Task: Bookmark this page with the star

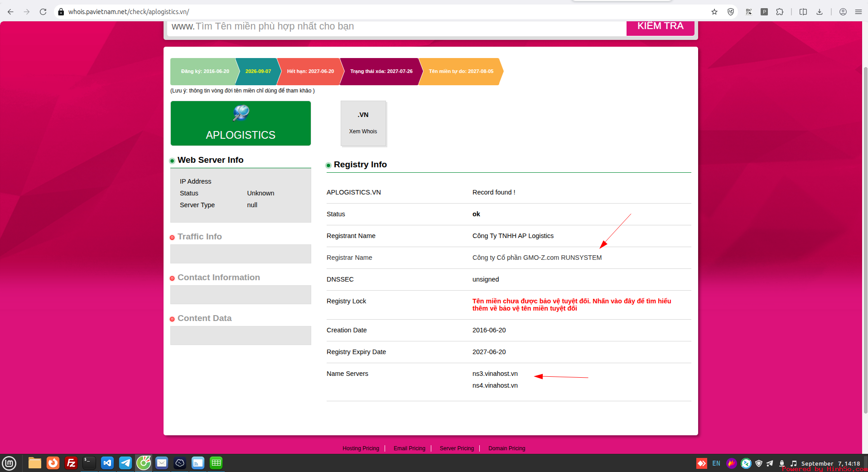Action: coord(714,12)
